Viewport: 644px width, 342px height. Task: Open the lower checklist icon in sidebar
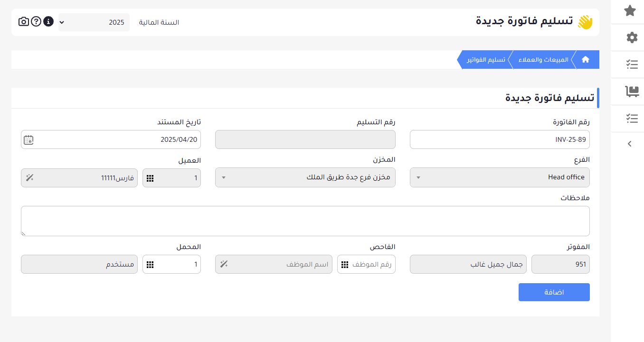point(632,119)
